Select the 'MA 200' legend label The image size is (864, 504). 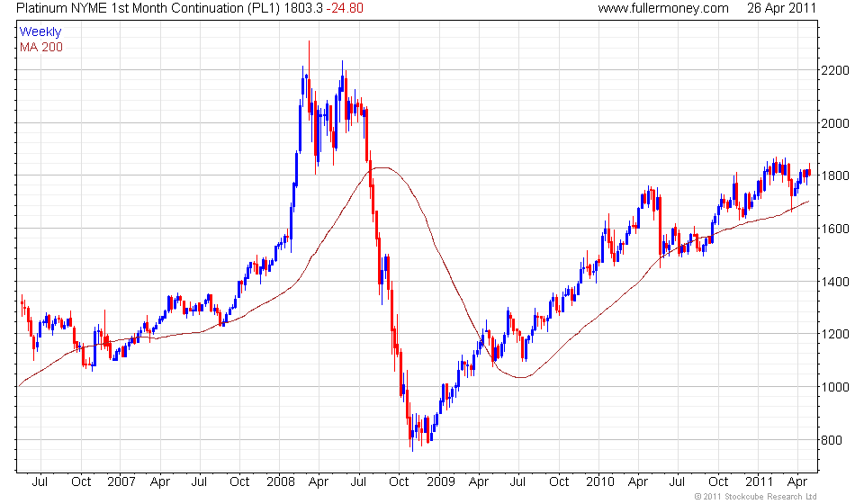(41, 48)
